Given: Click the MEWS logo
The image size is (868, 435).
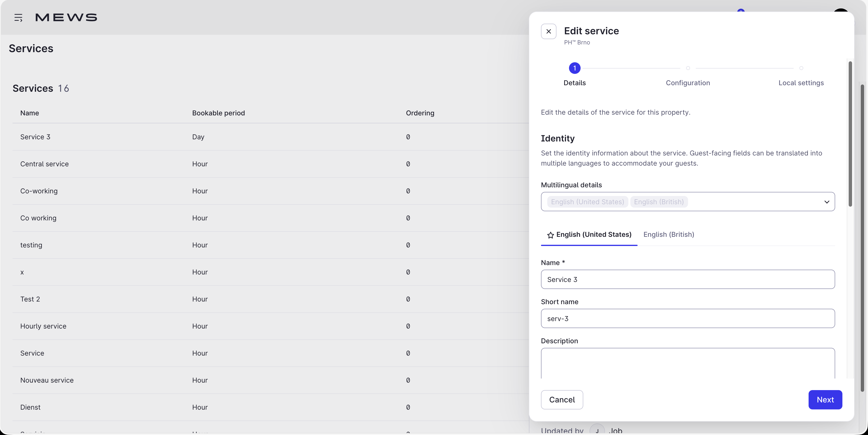Looking at the screenshot, I should click(x=66, y=18).
